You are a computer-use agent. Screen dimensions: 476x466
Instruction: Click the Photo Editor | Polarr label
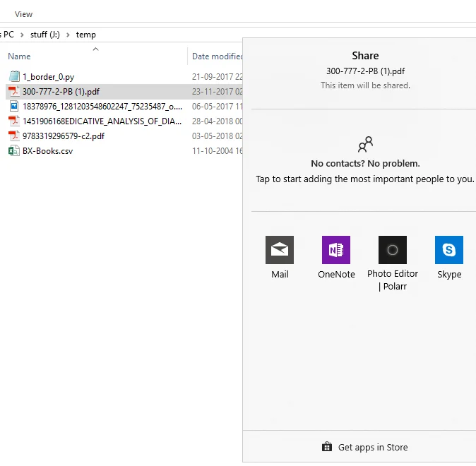click(x=393, y=280)
